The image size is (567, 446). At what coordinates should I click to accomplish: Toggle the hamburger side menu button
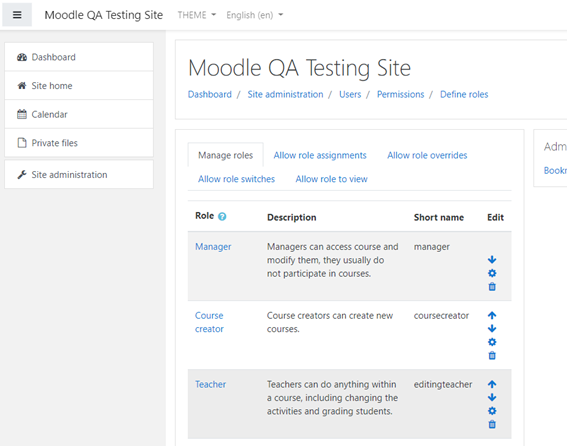click(x=17, y=15)
